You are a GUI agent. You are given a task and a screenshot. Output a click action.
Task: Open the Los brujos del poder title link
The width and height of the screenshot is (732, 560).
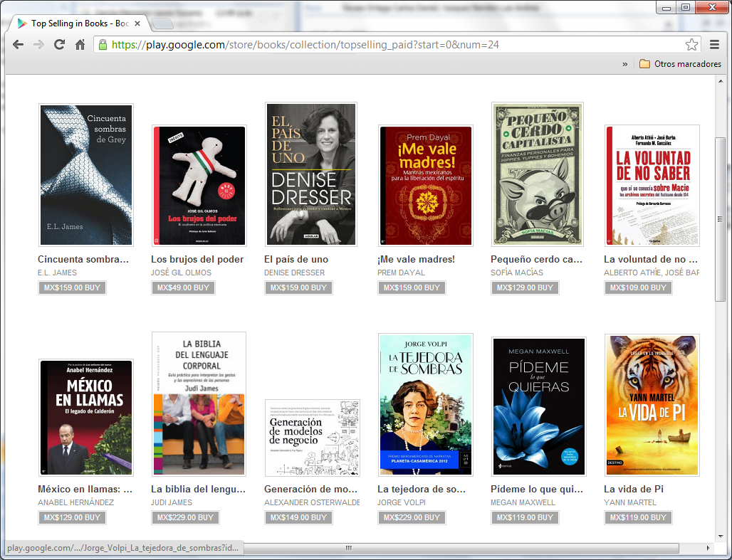197,260
